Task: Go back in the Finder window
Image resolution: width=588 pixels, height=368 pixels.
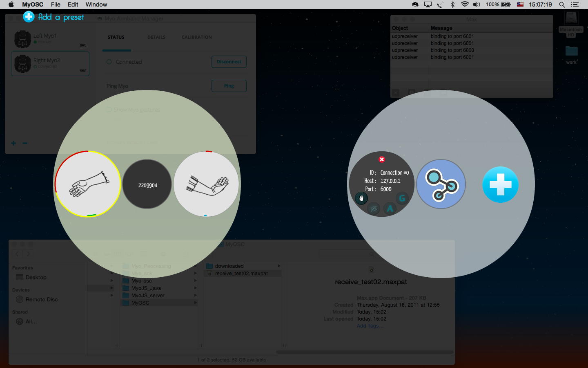Action: coord(17,254)
